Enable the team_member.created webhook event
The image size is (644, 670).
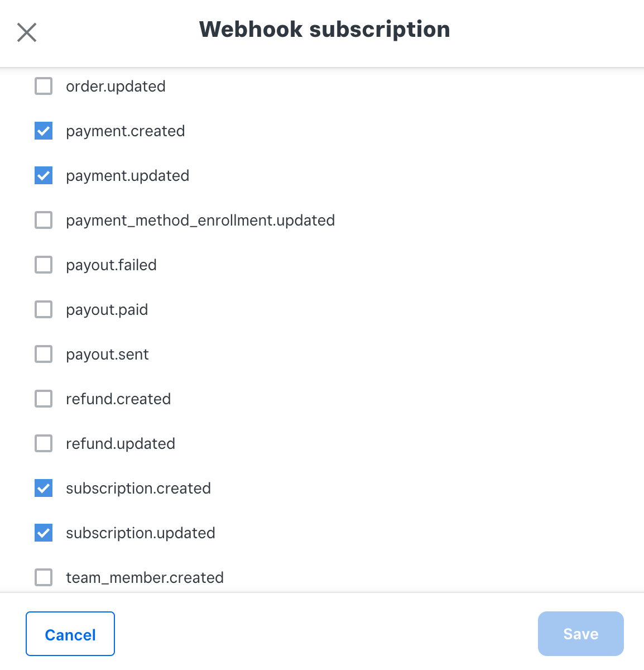(x=43, y=577)
